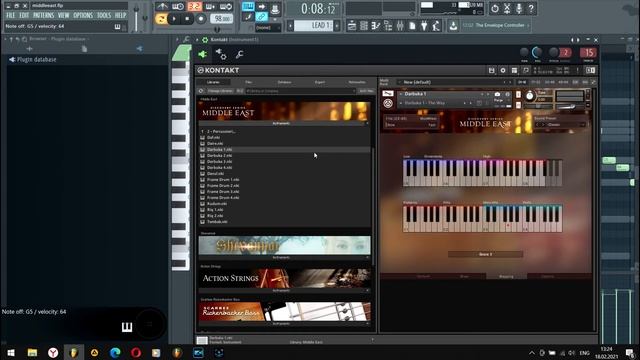This screenshot has width=640, height=360.
Task: Switch to the Files tab in Kontakt
Action: coord(249,82)
